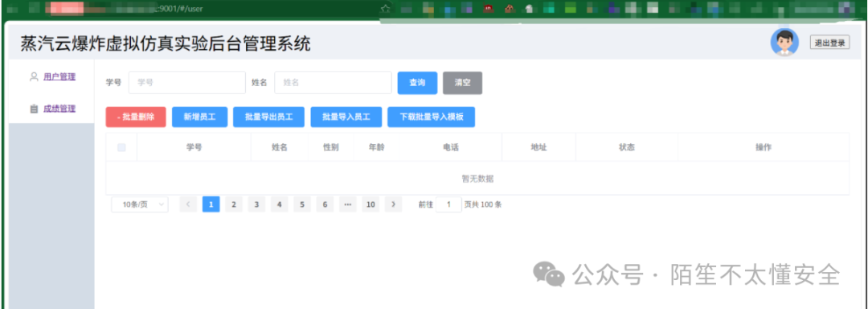Go to next page with right chevron

pos(393,204)
